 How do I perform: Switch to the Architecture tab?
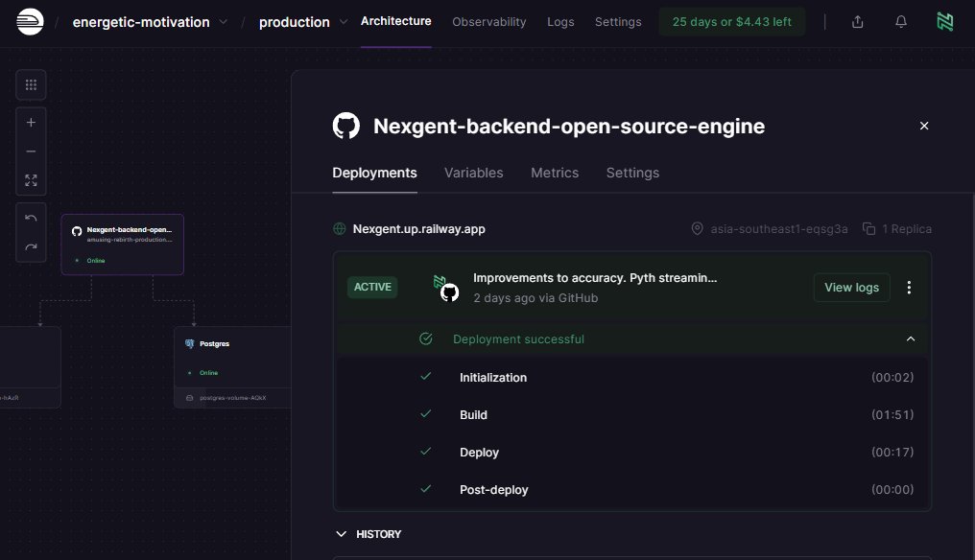[395, 21]
